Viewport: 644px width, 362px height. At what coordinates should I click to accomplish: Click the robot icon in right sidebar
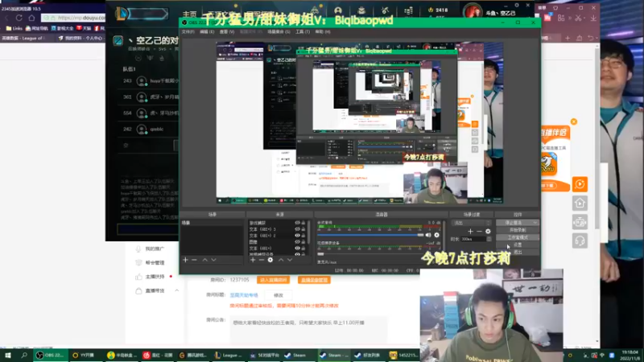pyautogui.click(x=580, y=222)
